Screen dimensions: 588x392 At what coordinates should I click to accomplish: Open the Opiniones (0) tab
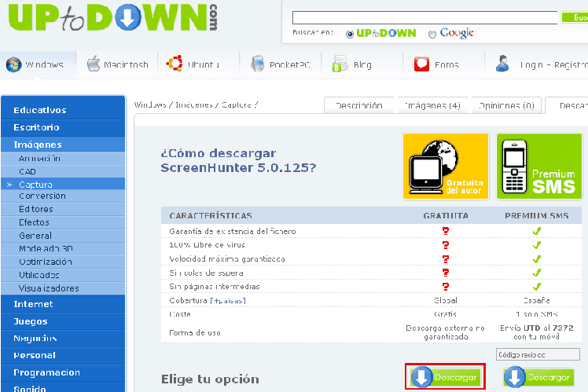[506, 106]
